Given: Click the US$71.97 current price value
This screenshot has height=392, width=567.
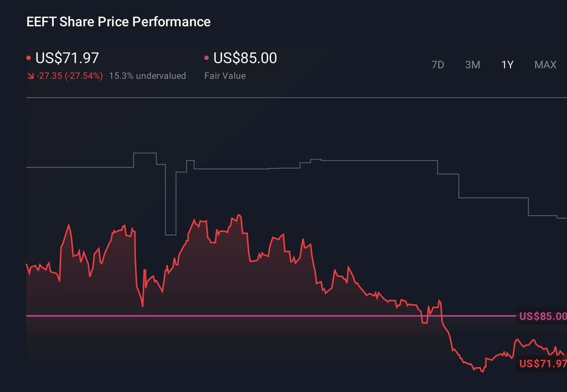Looking at the screenshot, I should click(67, 58).
